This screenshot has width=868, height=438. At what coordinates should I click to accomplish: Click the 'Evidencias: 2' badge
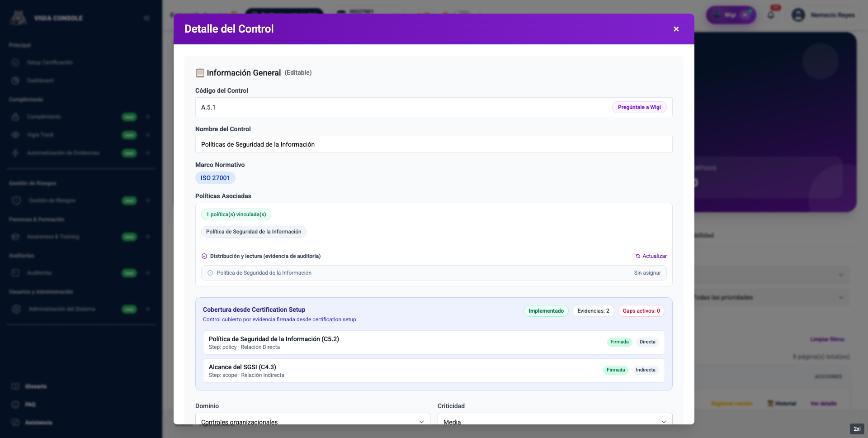593,311
